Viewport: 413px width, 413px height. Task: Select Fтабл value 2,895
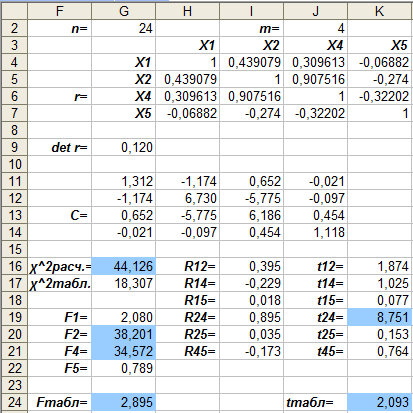click(123, 402)
